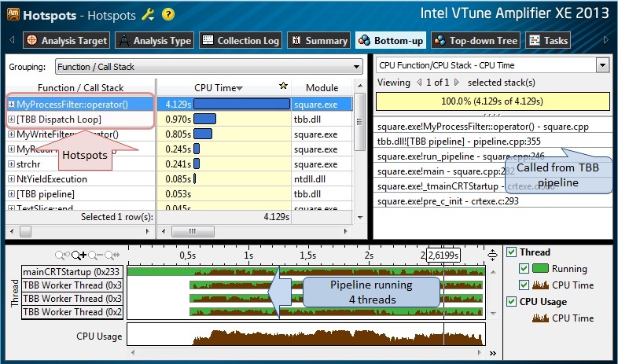Click the CPU Usage graph
The height and width of the screenshot is (364, 618).
pyautogui.click(x=306, y=334)
